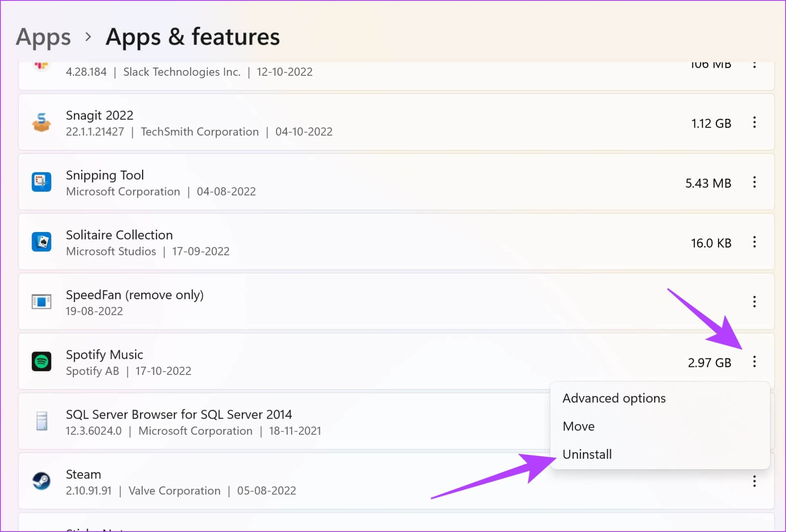Select Advanced options for Spotify Music
Screen dimensions: 786x532
(x=614, y=398)
